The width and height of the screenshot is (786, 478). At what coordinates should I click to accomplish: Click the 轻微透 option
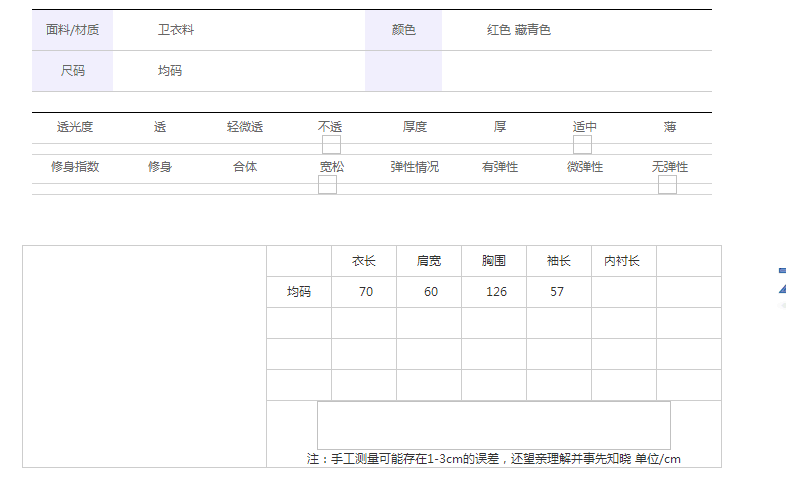(x=245, y=127)
